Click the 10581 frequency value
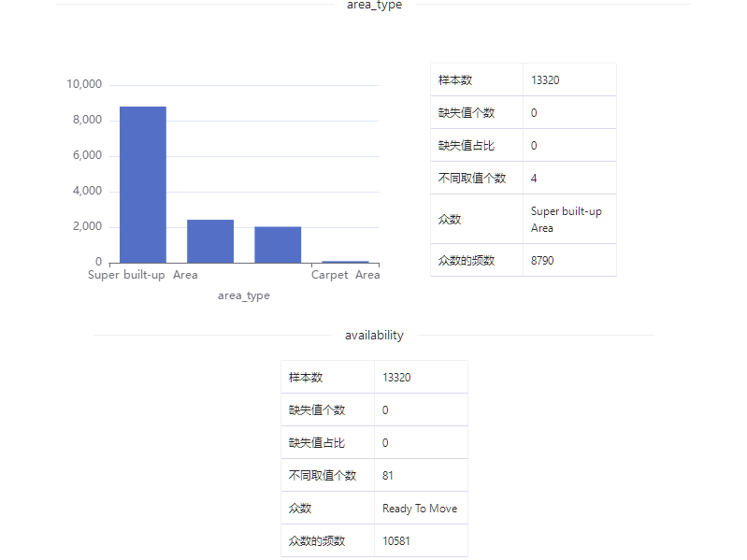 (x=395, y=541)
